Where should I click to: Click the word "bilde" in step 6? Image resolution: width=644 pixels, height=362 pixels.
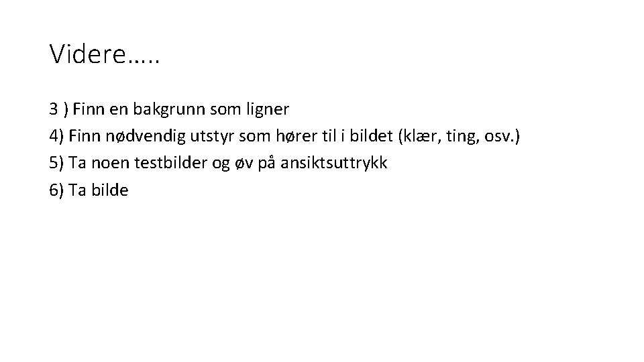pyautogui.click(x=109, y=190)
